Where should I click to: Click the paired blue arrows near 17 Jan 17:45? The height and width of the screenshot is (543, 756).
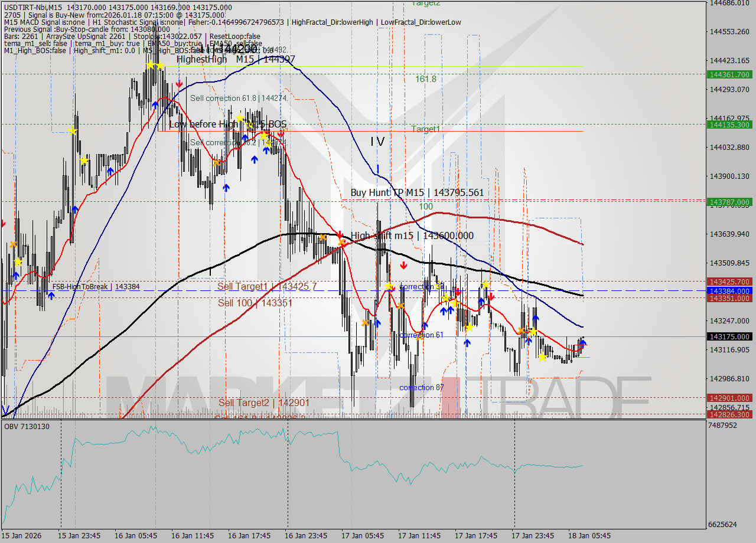point(446,309)
